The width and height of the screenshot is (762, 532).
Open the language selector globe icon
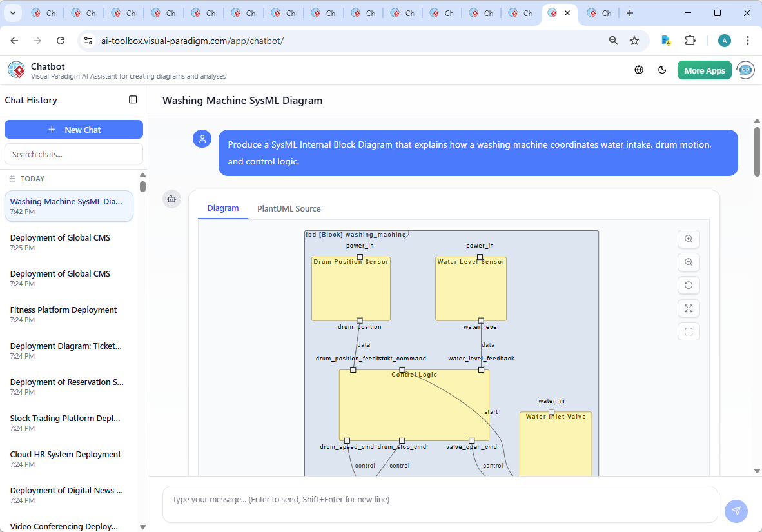(x=639, y=70)
